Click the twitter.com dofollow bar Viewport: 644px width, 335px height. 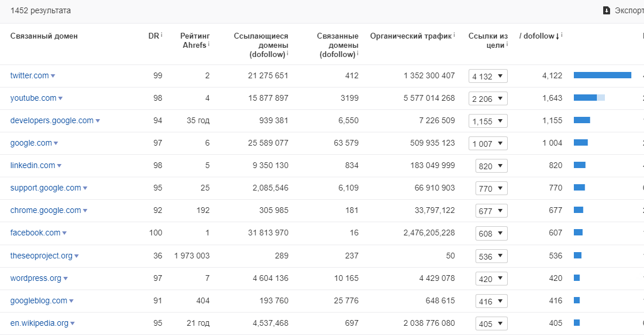pyautogui.click(x=602, y=75)
